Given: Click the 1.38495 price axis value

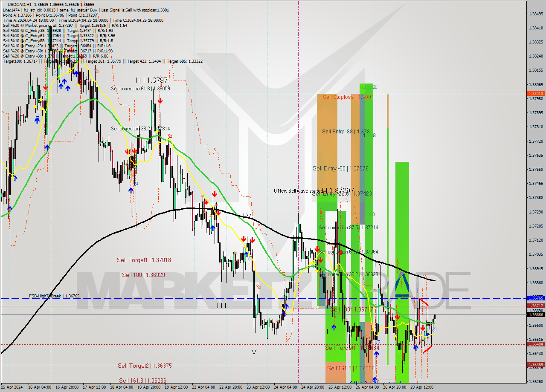Looking at the screenshot, I should pos(536,14).
